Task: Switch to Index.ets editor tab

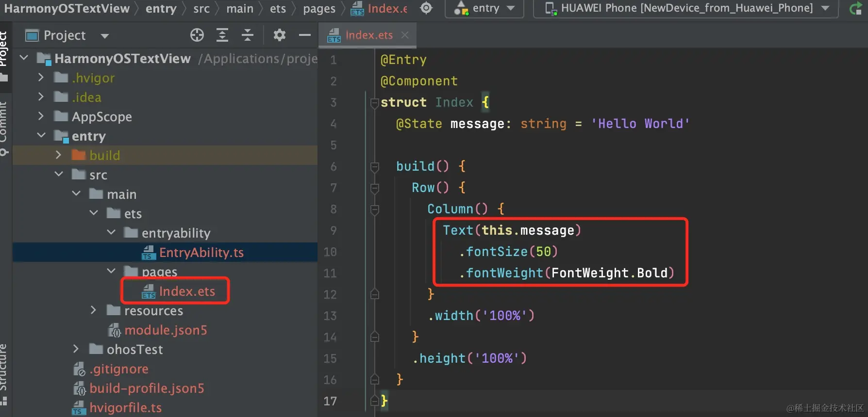Action: (x=369, y=35)
